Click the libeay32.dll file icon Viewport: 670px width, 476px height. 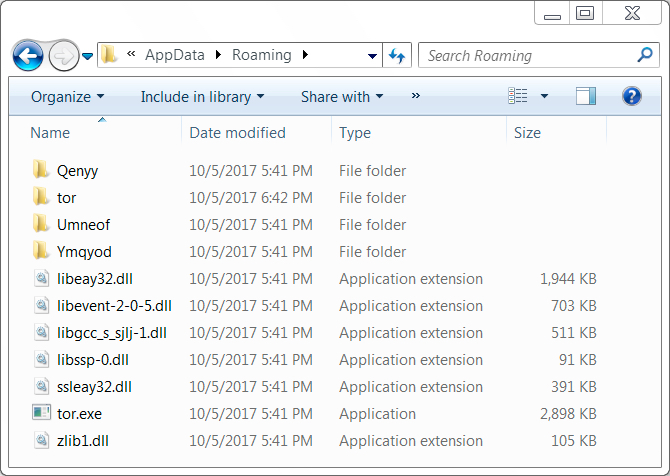click(x=41, y=278)
